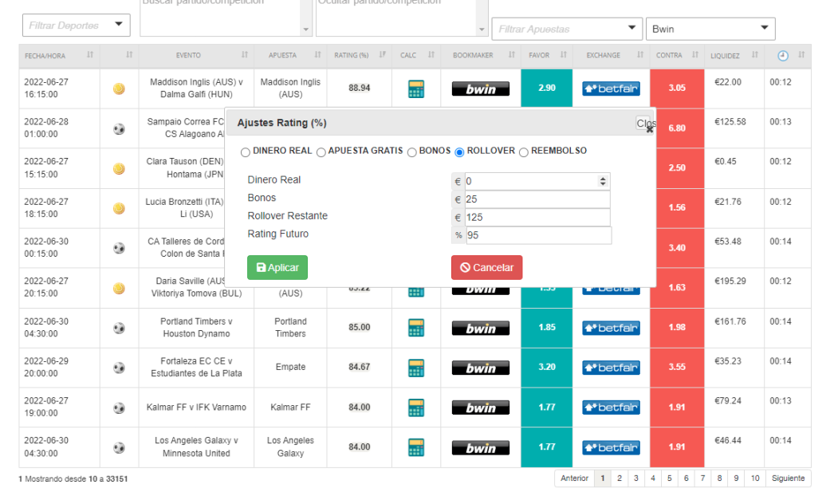Open Bwin bookmaker dropdown
This screenshot has height=504, width=834.
[x=710, y=29]
